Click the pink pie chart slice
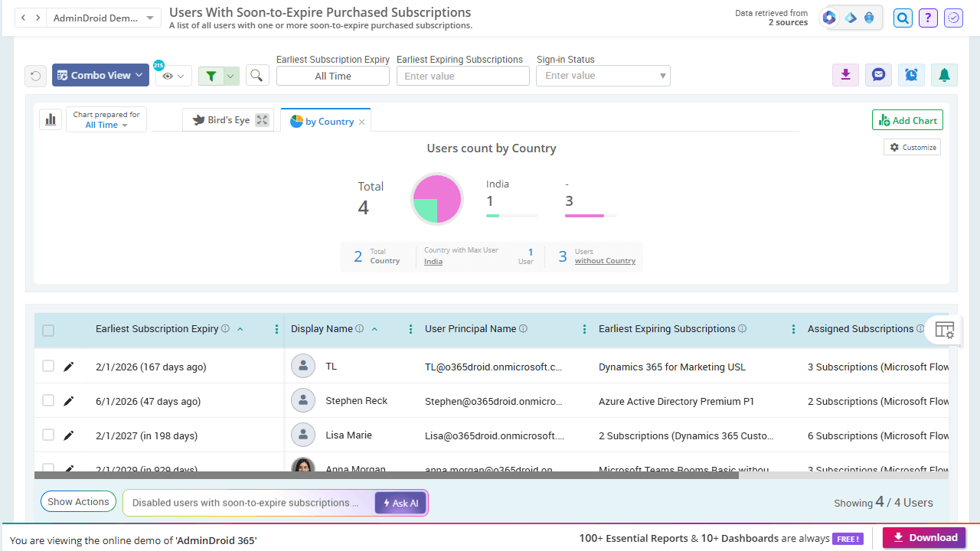The width and height of the screenshot is (980, 551). pos(446,190)
